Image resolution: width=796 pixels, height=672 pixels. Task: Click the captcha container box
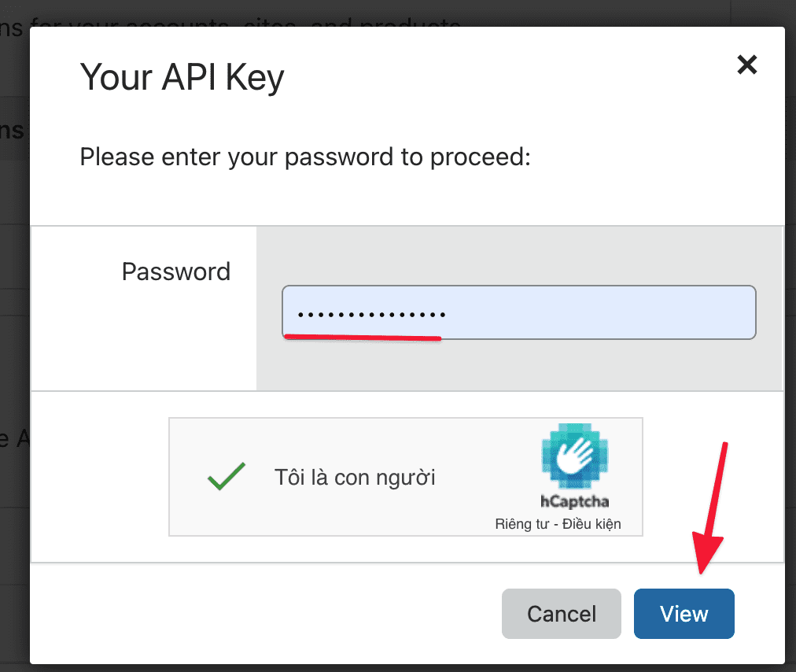click(405, 477)
